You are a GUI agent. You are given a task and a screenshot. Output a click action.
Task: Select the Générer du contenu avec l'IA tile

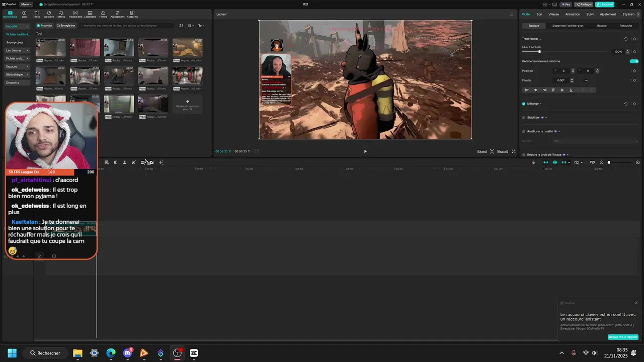(x=188, y=104)
